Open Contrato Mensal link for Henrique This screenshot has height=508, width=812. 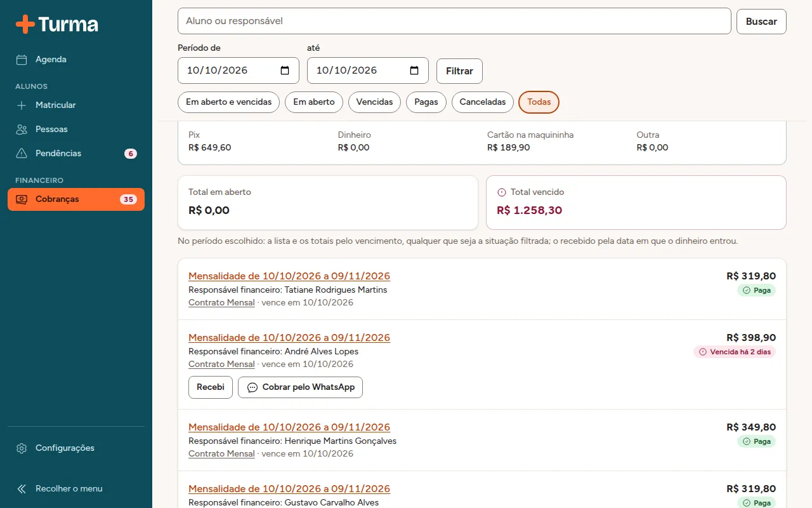(221, 454)
